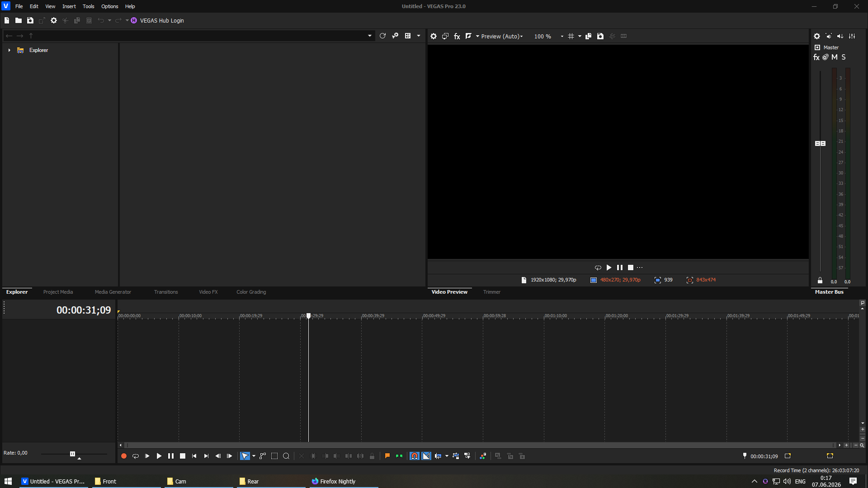Open Auto Ripple dropdown arrow
Image resolution: width=868 pixels, height=488 pixels.
(447, 456)
